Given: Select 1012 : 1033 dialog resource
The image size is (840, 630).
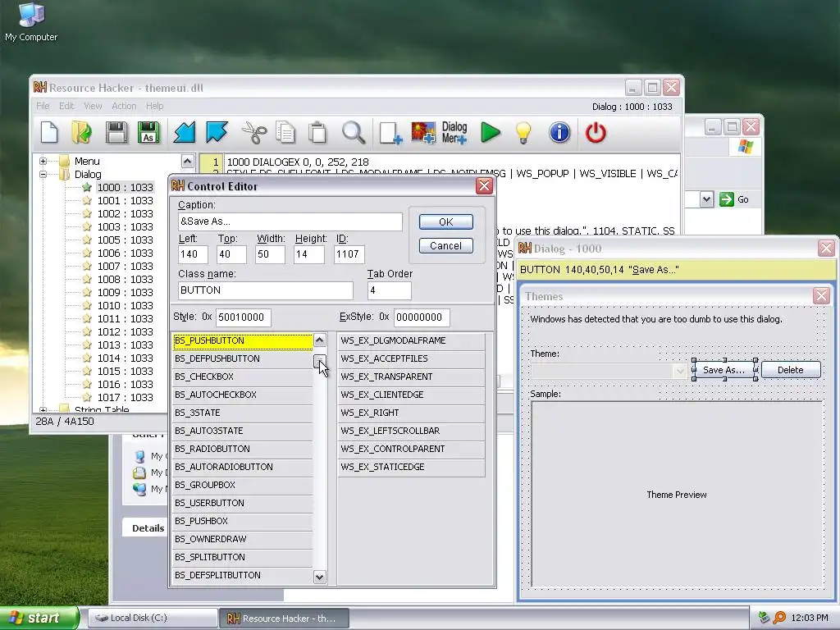Looking at the screenshot, I should [x=125, y=331].
